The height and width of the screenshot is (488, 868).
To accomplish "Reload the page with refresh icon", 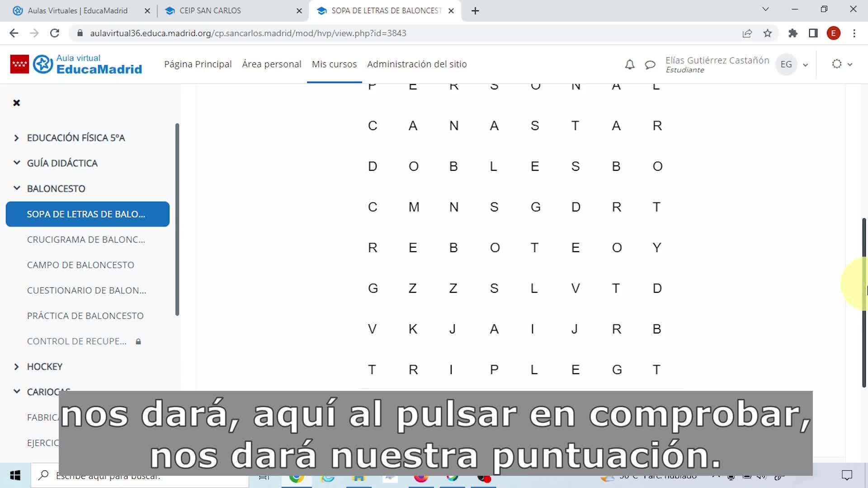I will click(x=55, y=33).
